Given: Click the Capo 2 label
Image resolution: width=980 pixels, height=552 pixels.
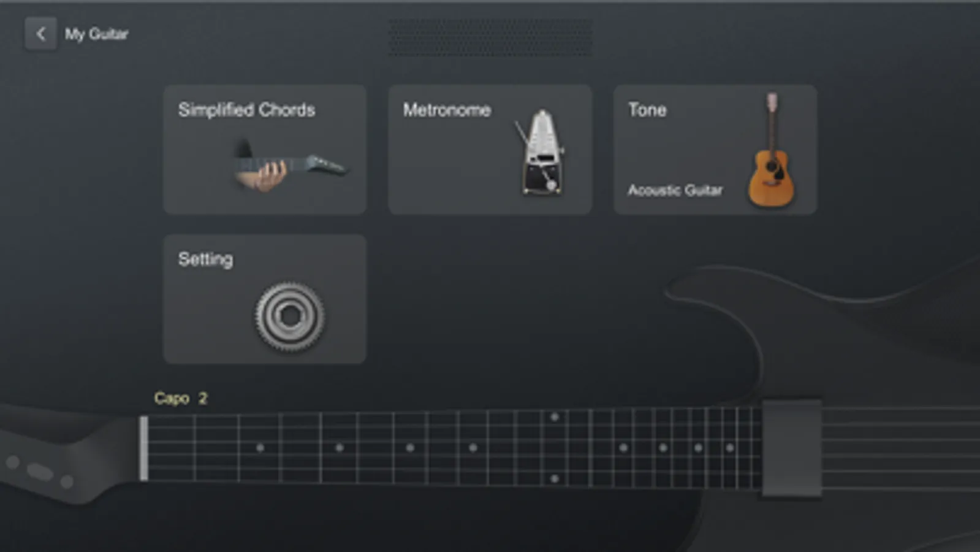Looking at the screenshot, I should [181, 398].
